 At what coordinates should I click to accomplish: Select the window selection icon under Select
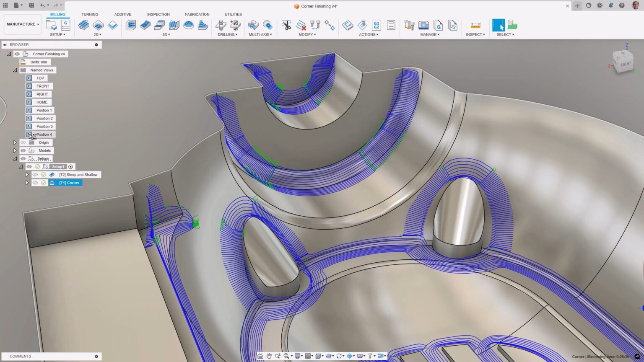point(498,25)
